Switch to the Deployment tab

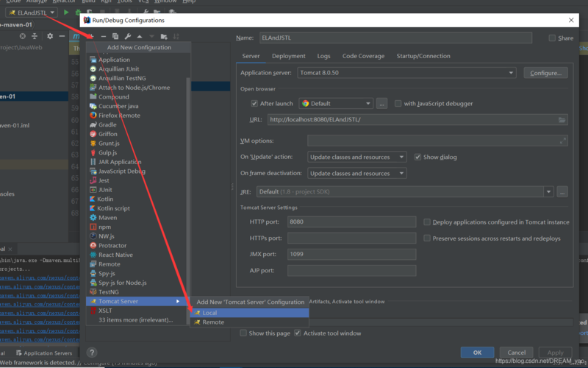[289, 56]
